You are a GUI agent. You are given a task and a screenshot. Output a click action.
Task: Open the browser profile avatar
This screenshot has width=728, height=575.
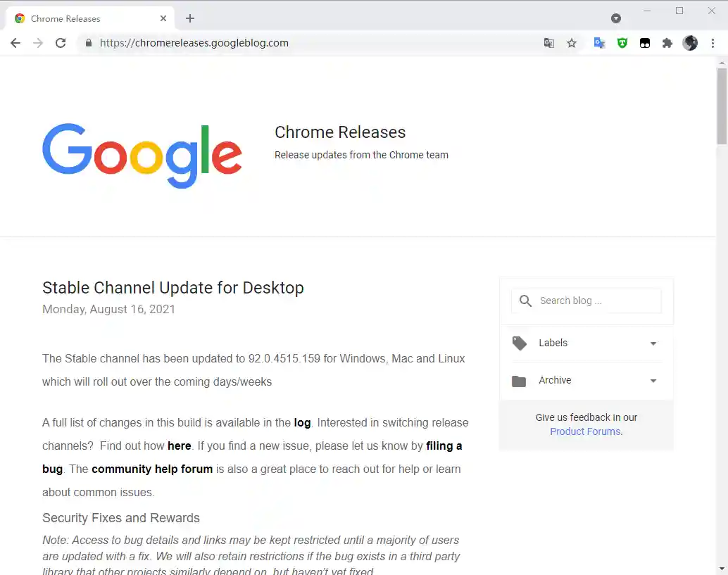tap(691, 43)
